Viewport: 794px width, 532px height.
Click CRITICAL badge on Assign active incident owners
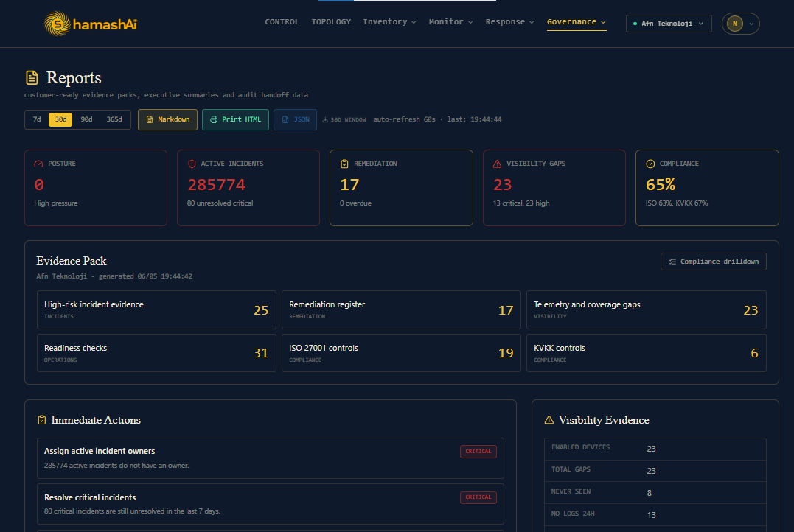coord(478,452)
